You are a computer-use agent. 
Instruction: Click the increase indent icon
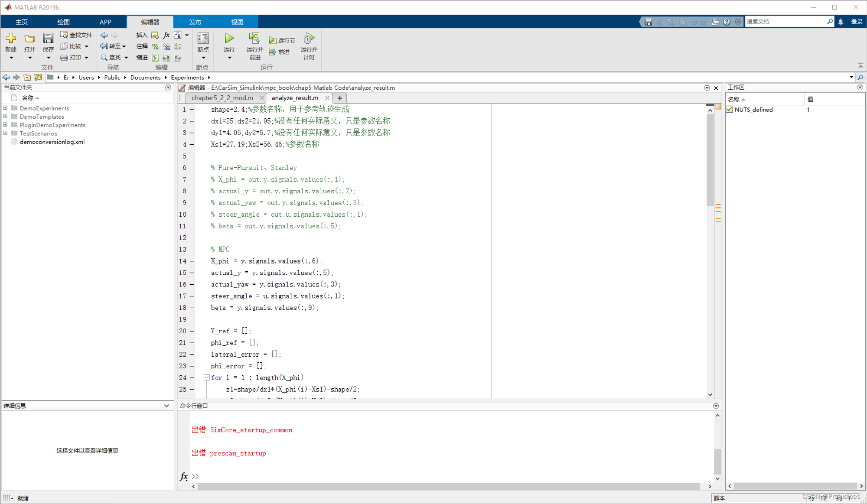coord(166,58)
